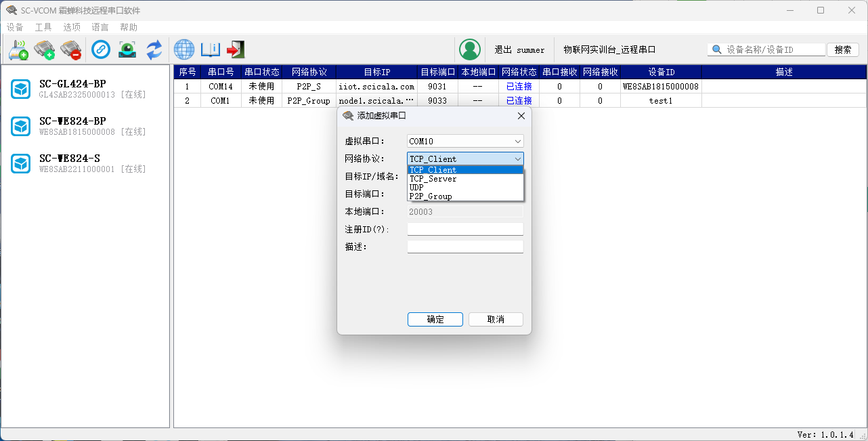The height and width of the screenshot is (441, 868).
Task: Open the info book manual icon
Action: point(211,49)
